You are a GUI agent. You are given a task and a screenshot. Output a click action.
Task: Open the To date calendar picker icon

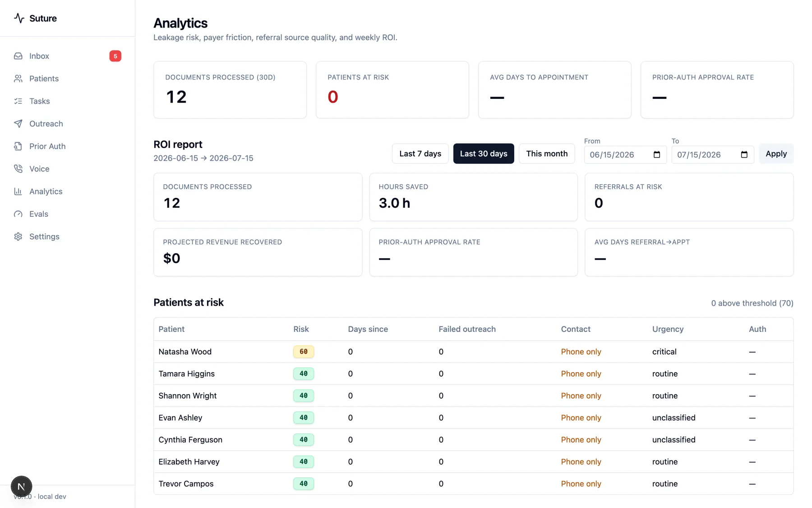coord(744,154)
